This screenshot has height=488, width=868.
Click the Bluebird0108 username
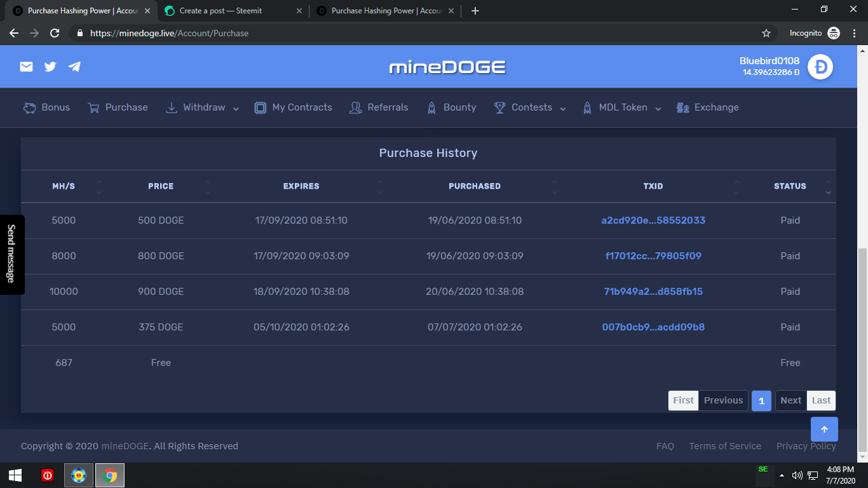(770, 61)
